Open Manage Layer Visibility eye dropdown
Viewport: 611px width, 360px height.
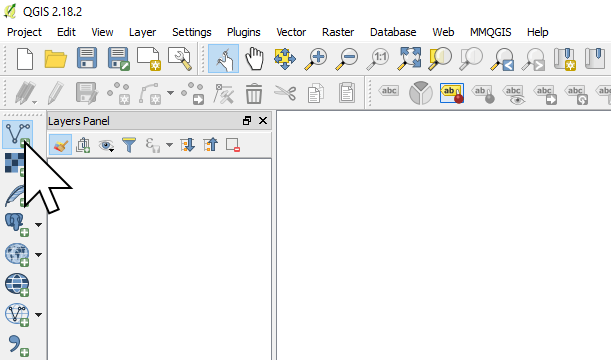(x=106, y=145)
